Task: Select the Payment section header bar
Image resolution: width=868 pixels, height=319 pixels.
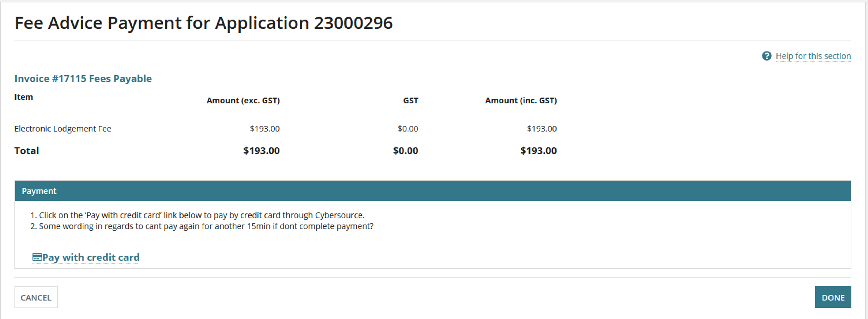Action: pos(433,191)
